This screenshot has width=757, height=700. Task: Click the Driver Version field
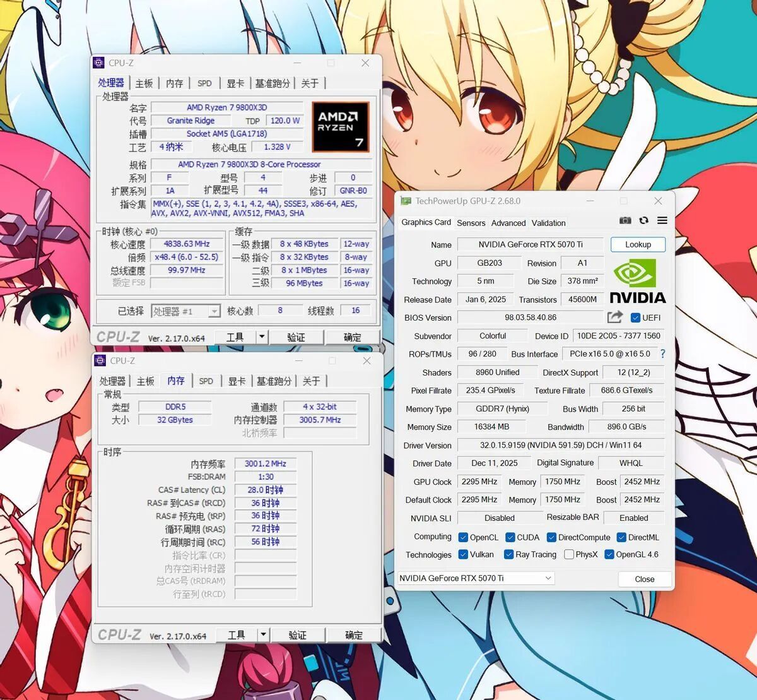[561, 445]
